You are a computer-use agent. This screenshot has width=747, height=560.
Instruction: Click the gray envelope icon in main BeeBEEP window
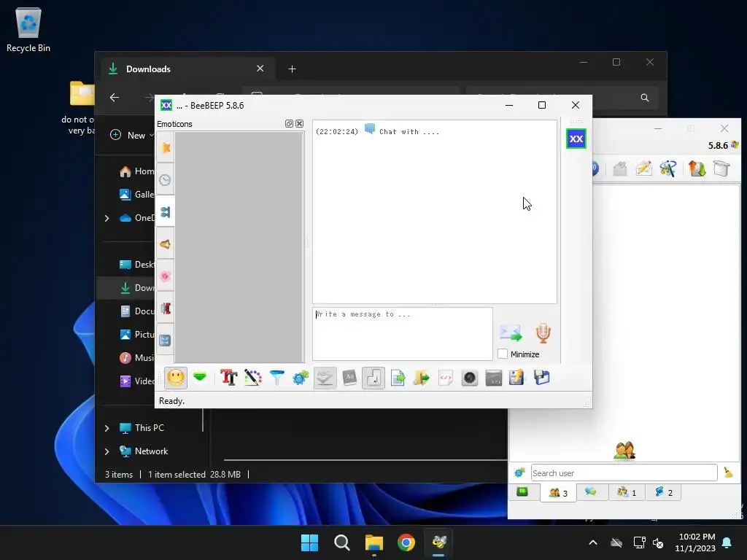pos(620,168)
